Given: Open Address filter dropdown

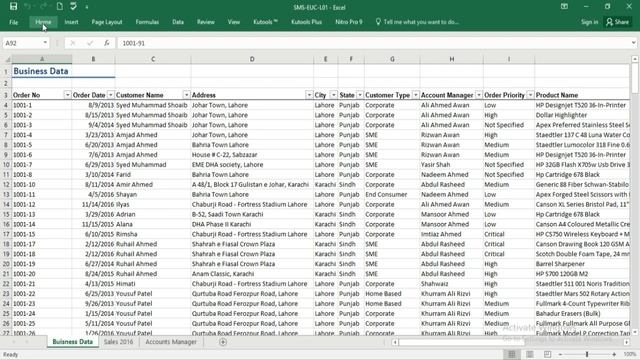Looking at the screenshot, I should coord(309,95).
